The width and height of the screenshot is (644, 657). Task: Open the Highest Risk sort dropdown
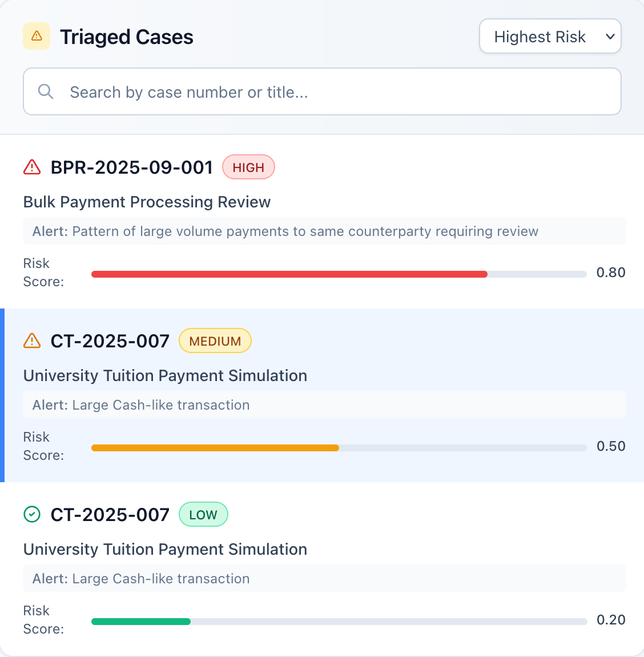pos(550,36)
